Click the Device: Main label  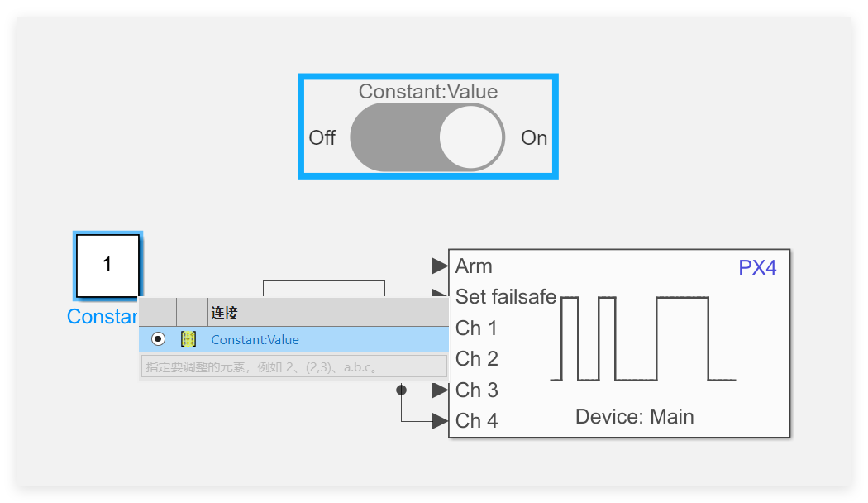[634, 417]
